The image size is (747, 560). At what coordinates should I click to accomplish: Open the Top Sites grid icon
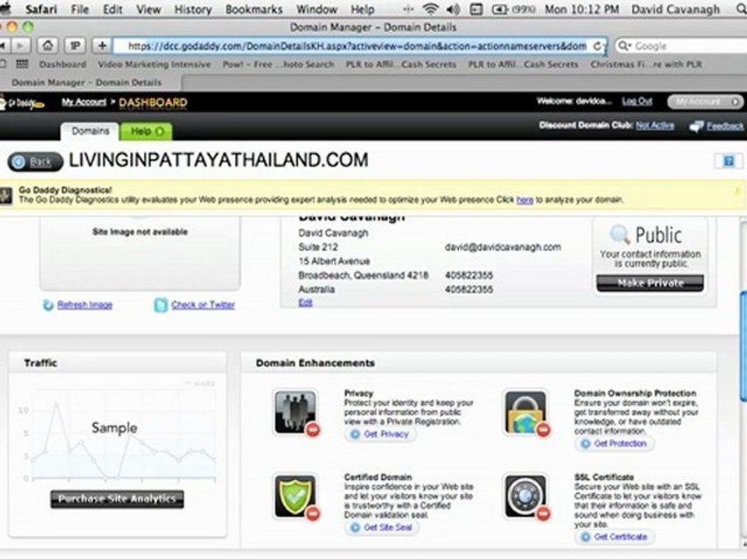click(x=22, y=64)
